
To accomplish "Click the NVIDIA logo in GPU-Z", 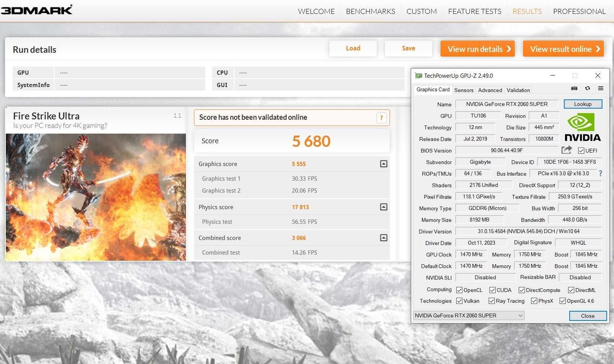I will click(x=582, y=127).
